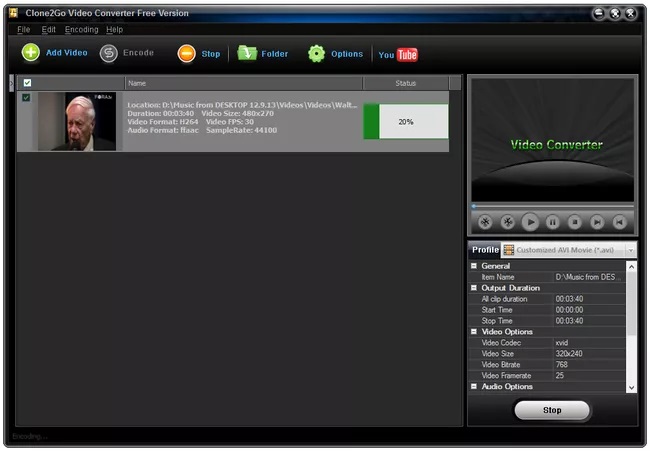This screenshot has width=650, height=451.
Task: Click the Folder text label
Action: coord(274,54)
